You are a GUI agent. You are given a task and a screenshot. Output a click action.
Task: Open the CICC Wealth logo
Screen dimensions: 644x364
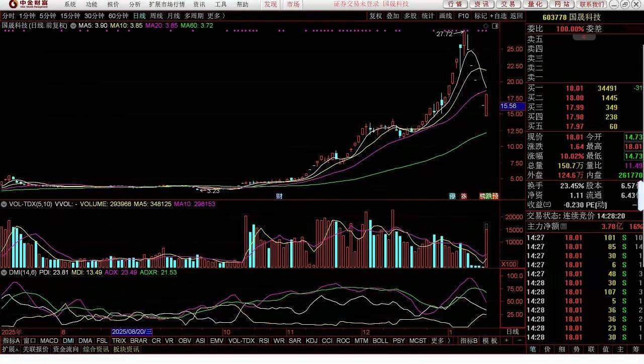point(28,4)
